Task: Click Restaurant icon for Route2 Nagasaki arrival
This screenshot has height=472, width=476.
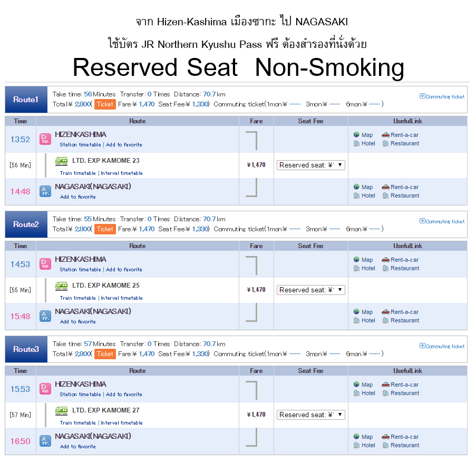Action: pos(386,320)
